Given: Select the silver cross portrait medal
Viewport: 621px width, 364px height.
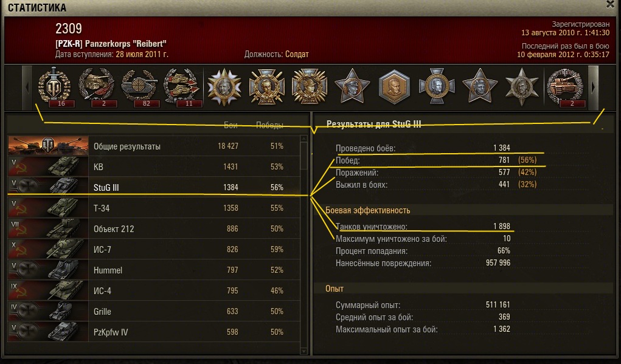Looking at the screenshot, I should point(437,87).
